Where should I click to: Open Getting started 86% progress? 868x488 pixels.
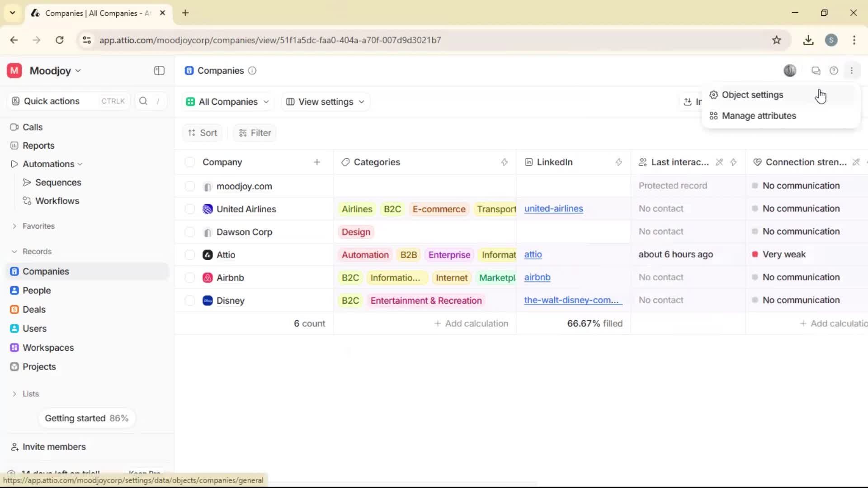(86, 418)
